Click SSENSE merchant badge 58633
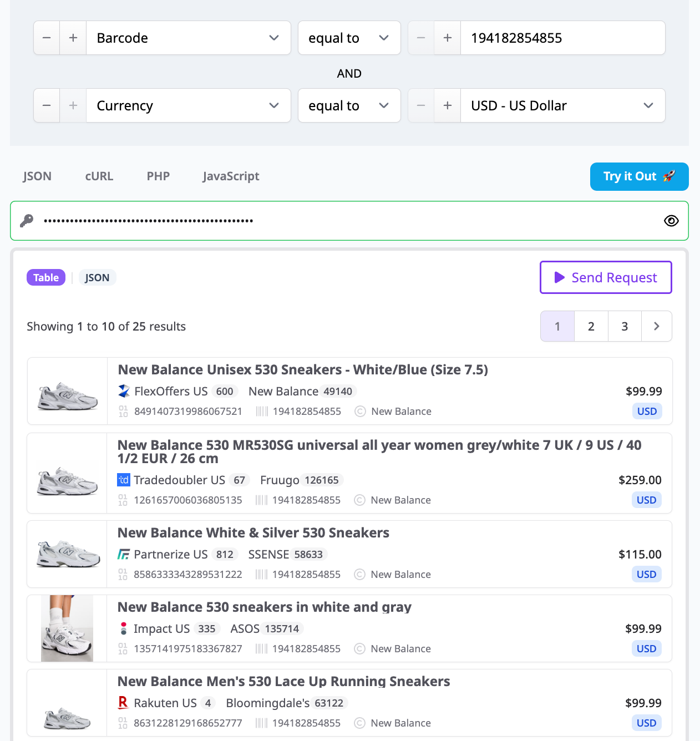 click(x=309, y=554)
